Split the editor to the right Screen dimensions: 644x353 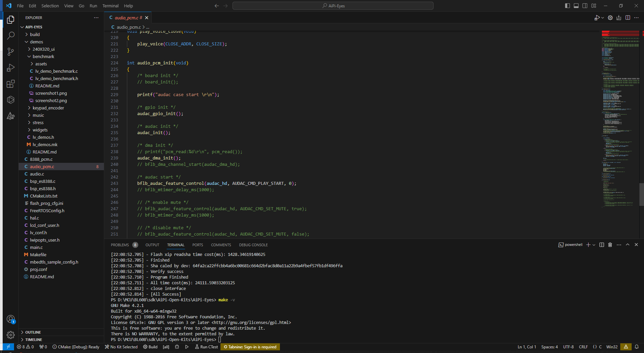coord(628,18)
